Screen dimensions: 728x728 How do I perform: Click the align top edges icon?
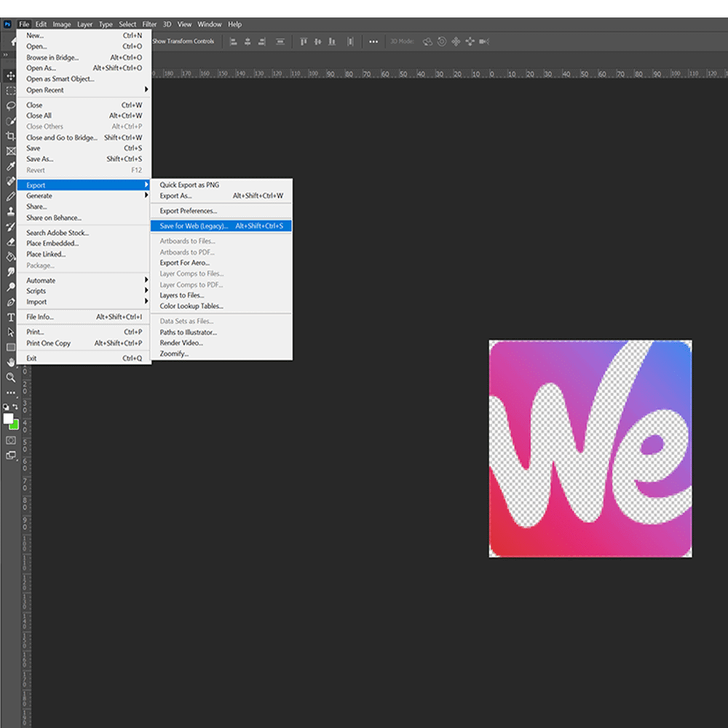(304, 41)
